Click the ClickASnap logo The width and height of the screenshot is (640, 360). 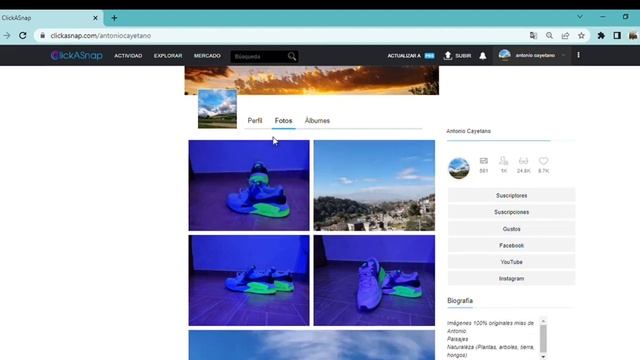click(76, 56)
